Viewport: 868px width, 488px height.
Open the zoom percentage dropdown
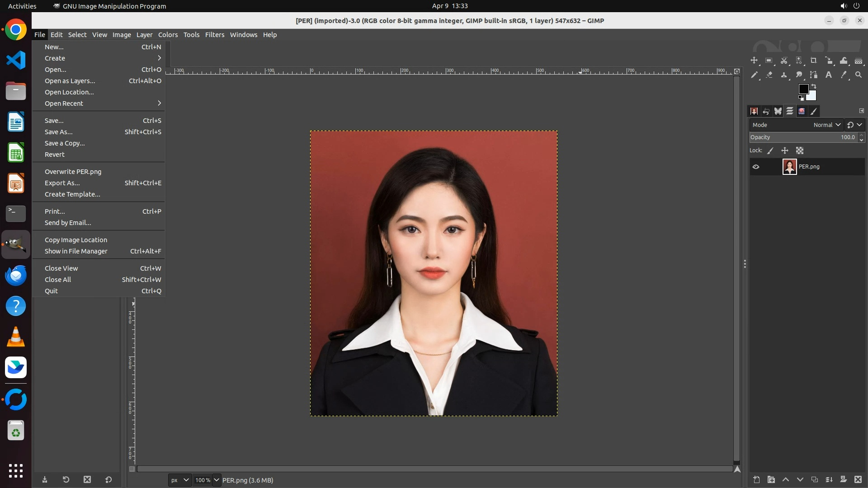coord(217,480)
